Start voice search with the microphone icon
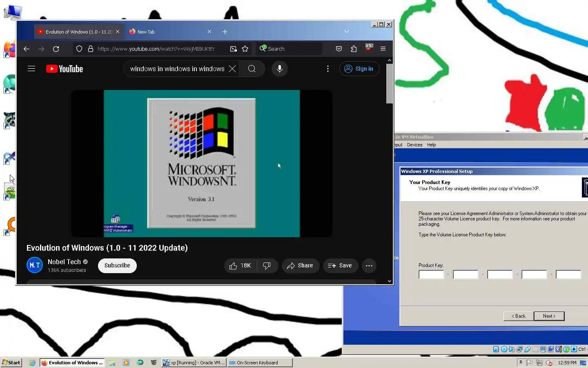Screen dimensions: 588x368 [280, 69]
